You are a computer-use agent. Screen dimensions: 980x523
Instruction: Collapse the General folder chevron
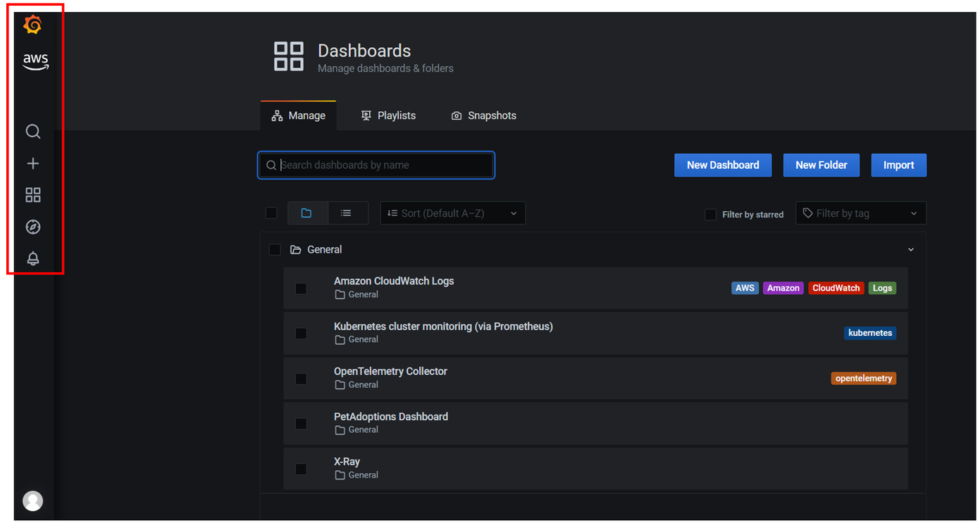910,250
